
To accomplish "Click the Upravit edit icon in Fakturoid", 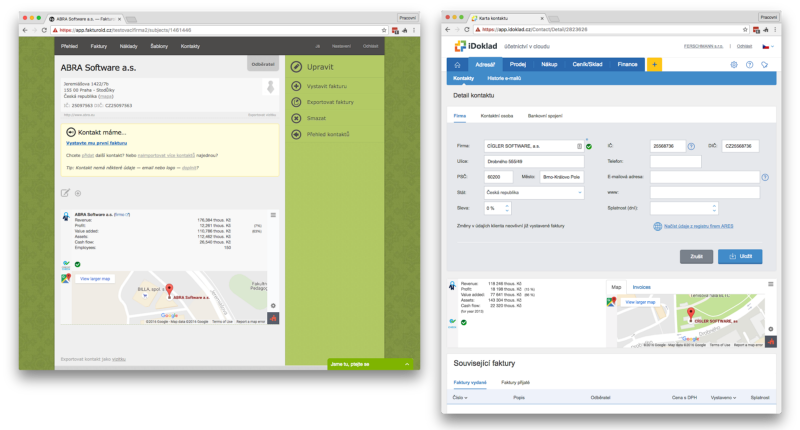I will [296, 66].
